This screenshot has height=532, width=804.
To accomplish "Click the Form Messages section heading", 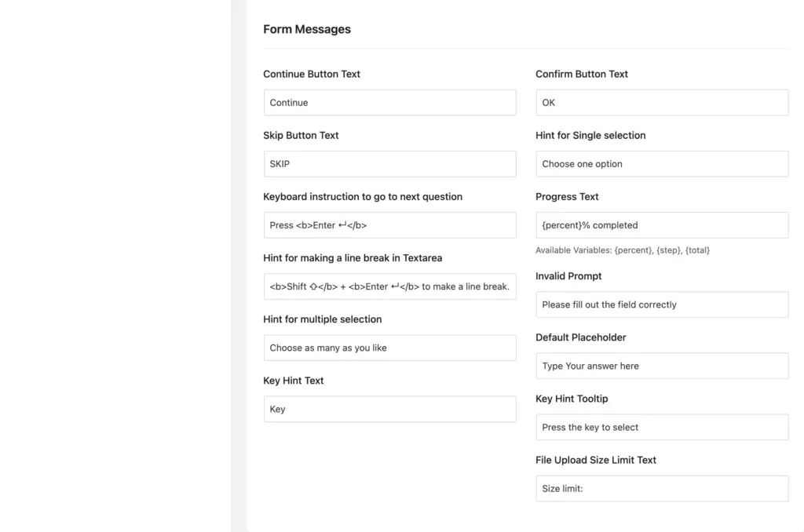I will click(x=307, y=29).
